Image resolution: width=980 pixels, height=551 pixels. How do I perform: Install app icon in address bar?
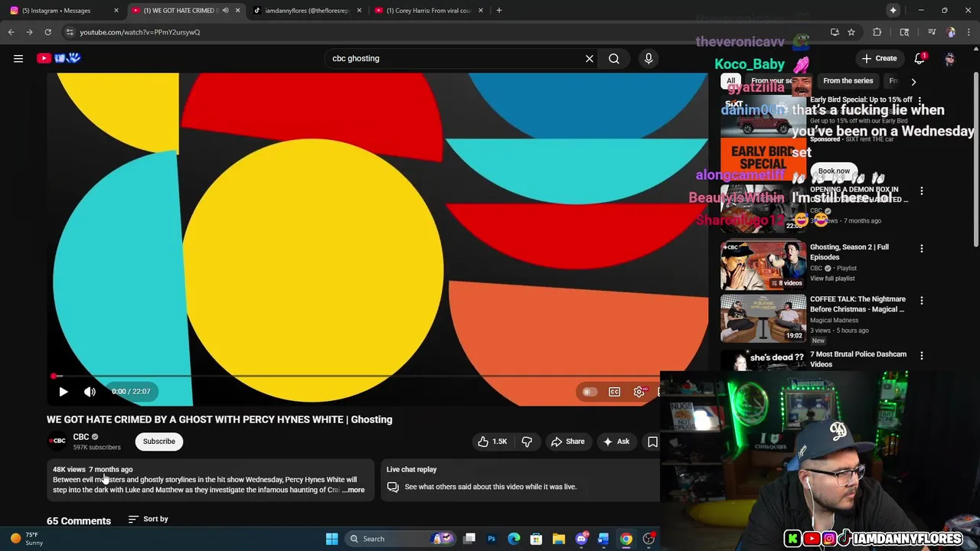(835, 32)
